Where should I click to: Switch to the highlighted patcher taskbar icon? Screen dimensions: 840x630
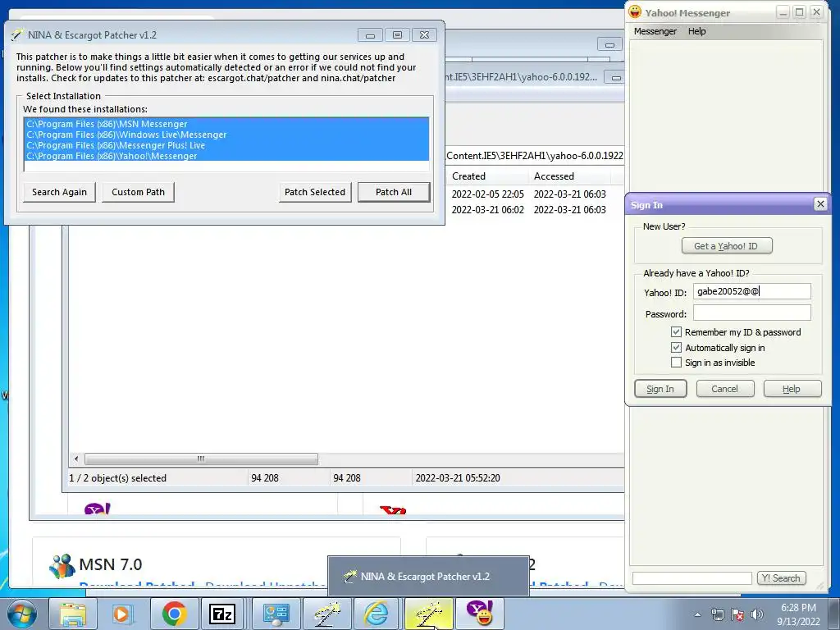428,614
